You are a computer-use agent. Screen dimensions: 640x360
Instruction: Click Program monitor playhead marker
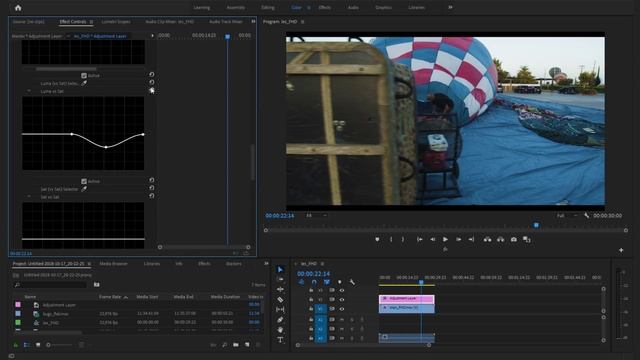tap(536, 225)
